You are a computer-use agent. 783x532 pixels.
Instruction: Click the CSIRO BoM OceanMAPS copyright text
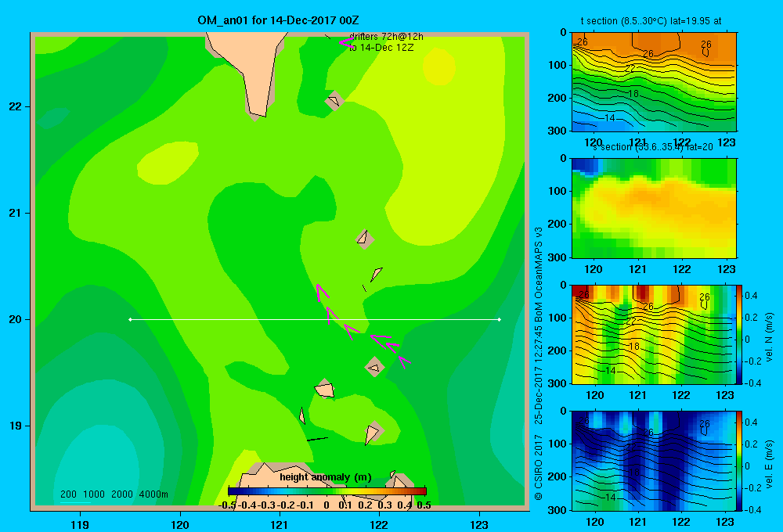[539, 365]
